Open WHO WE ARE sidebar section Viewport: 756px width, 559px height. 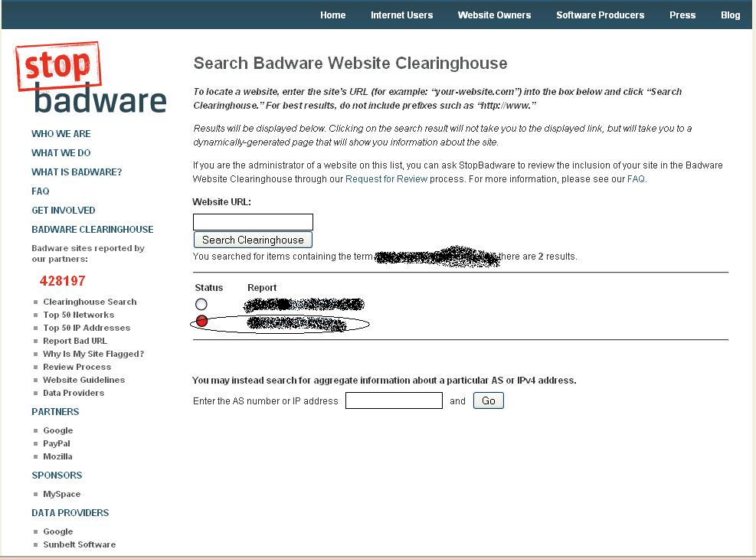(61, 133)
